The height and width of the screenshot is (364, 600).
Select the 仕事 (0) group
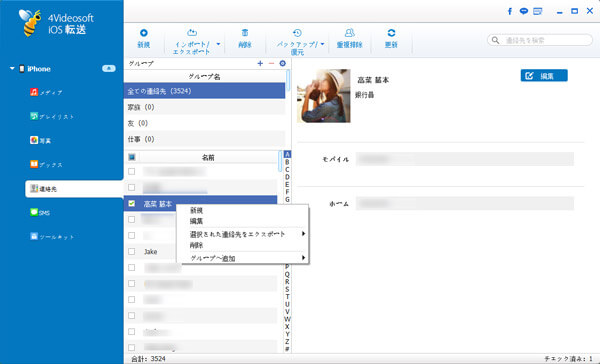coord(204,139)
